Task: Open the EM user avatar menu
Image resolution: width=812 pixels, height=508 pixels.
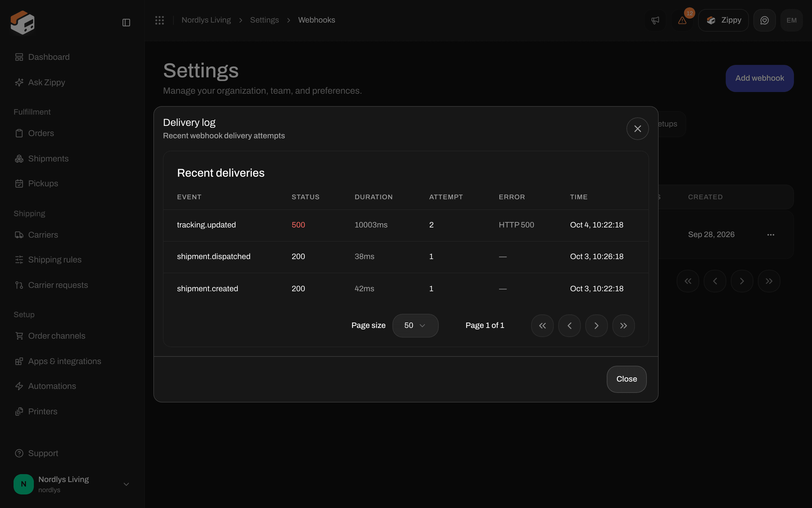Action: click(791, 20)
